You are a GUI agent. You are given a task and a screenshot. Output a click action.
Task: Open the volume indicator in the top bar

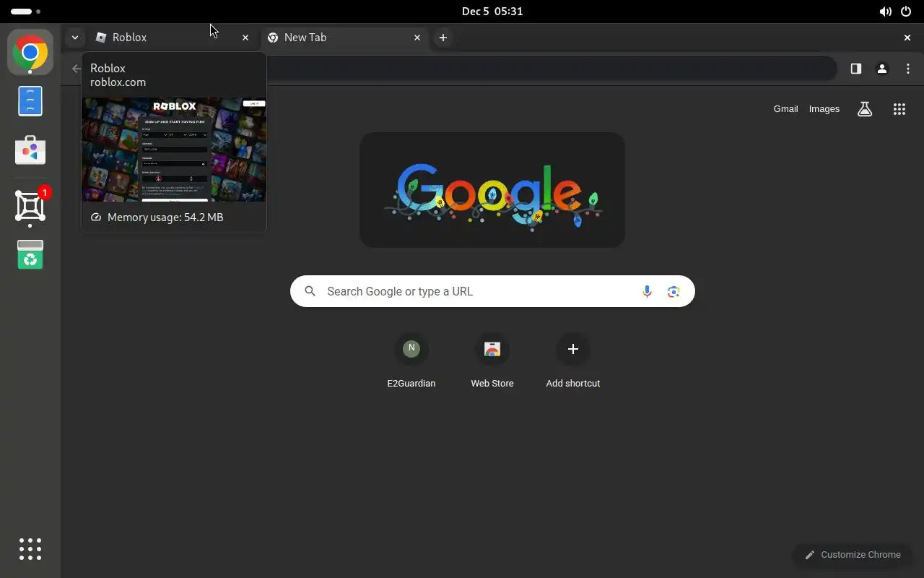(885, 12)
